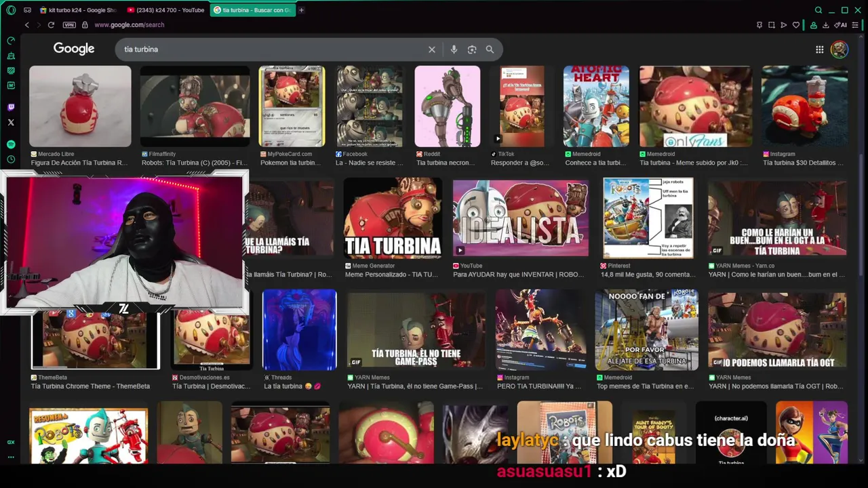
Task: Open the Atomic Heart Memedroid image
Action: click(x=596, y=106)
